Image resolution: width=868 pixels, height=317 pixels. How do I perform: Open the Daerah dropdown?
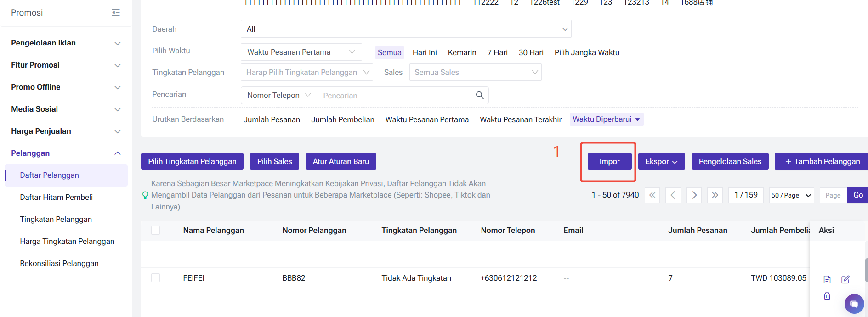tap(406, 29)
